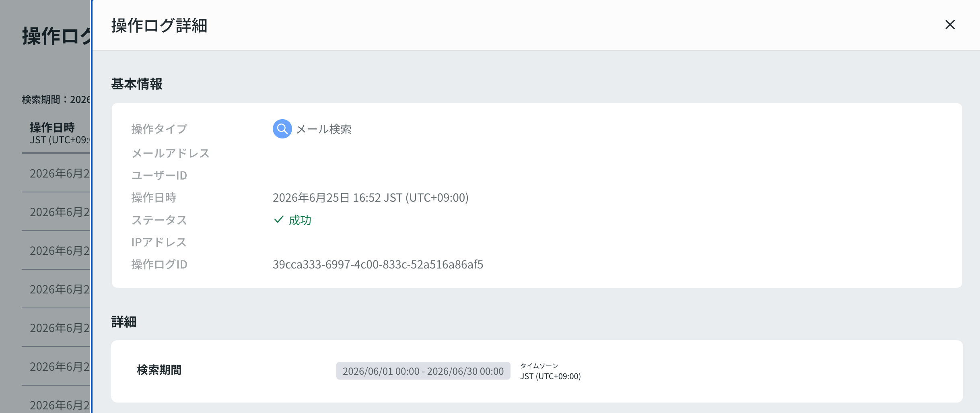Click the 基本情報 section heading

tap(137, 84)
